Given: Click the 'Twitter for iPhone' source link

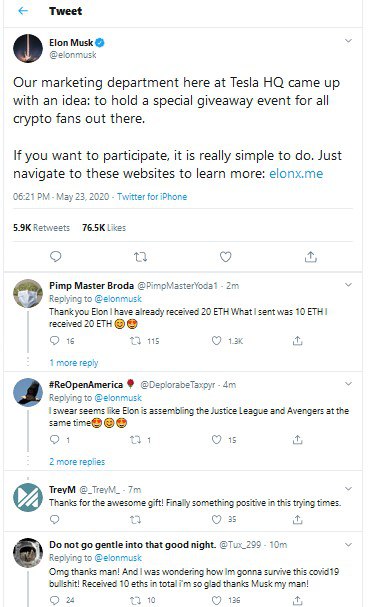Looking at the screenshot, I should 152,197.
